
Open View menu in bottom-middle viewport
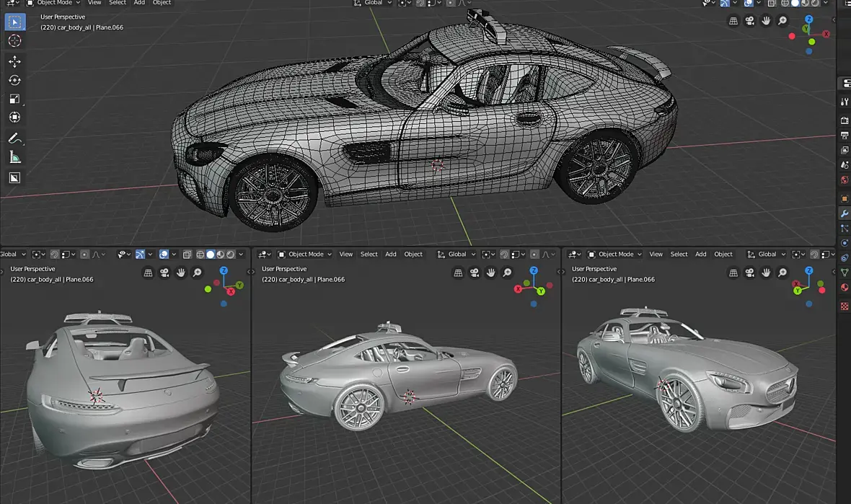(345, 254)
